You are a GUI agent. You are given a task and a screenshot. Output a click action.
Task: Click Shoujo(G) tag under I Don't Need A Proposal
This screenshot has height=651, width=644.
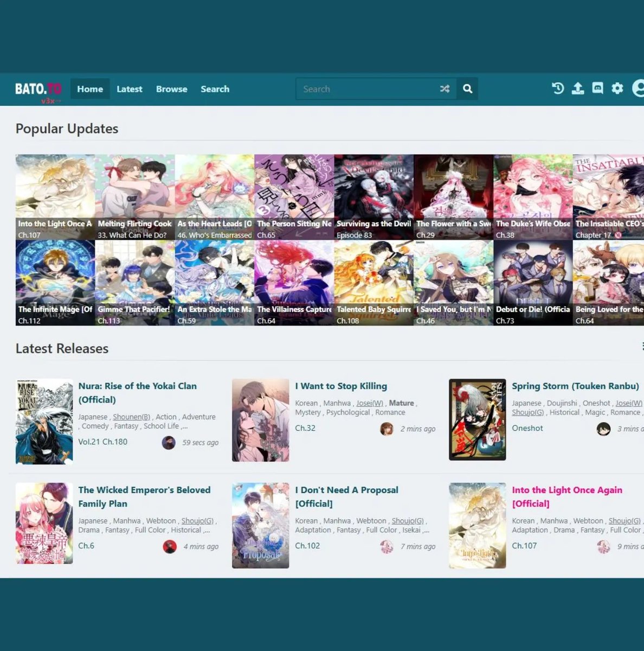tap(408, 521)
